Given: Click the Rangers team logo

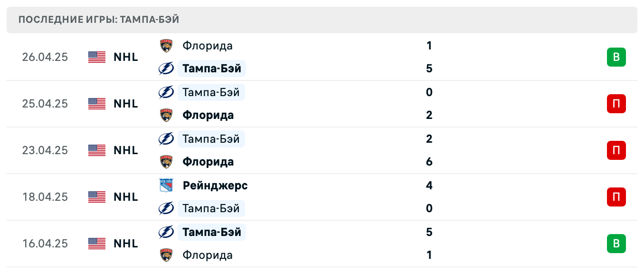Looking at the screenshot, I should click(x=166, y=186).
